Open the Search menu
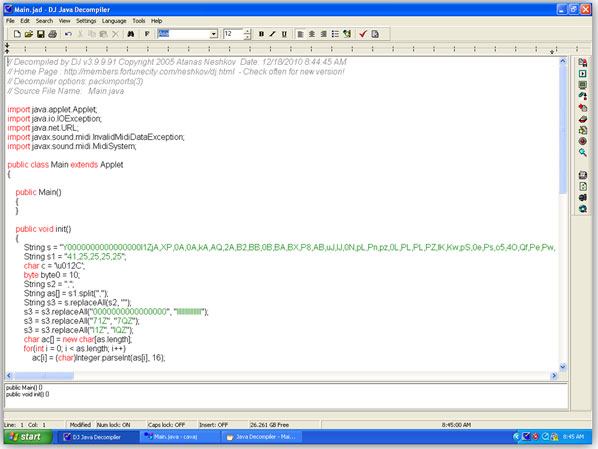 click(44, 21)
